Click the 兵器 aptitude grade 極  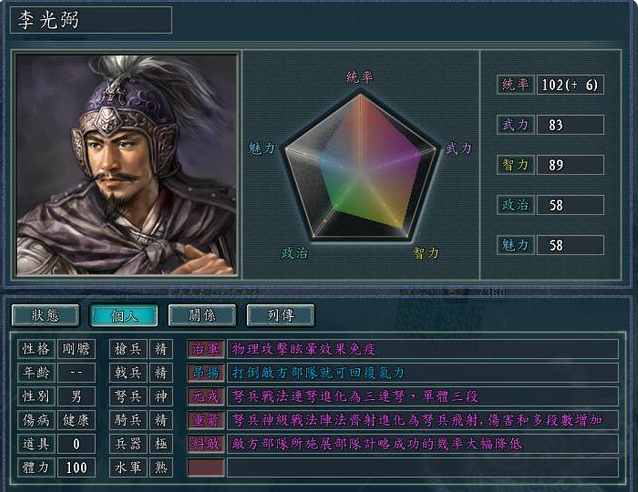(161, 444)
